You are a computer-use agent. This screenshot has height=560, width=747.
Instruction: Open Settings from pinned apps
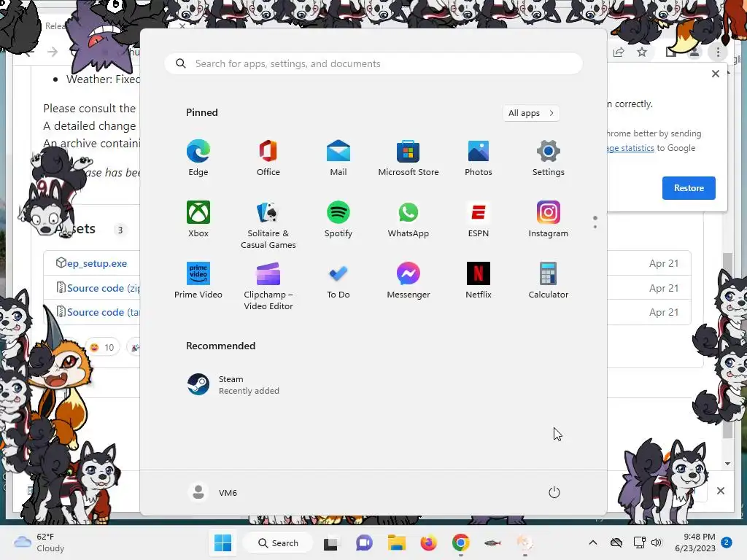pyautogui.click(x=549, y=158)
